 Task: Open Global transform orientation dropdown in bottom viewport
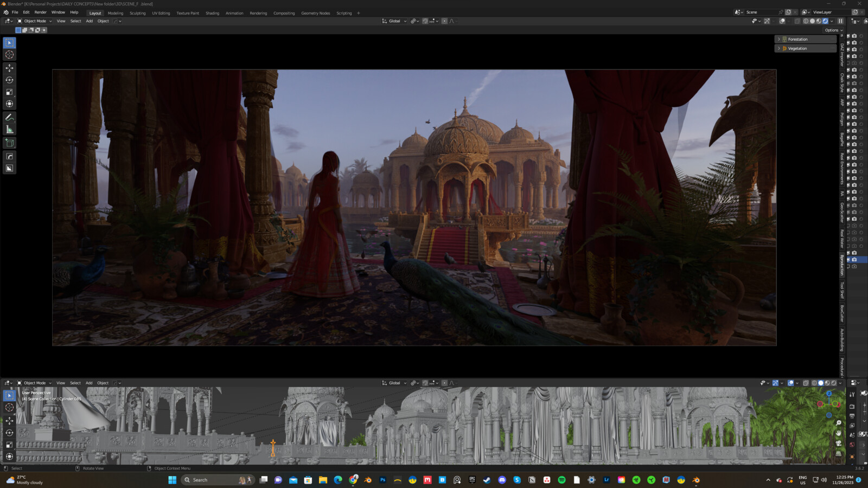[x=394, y=383]
